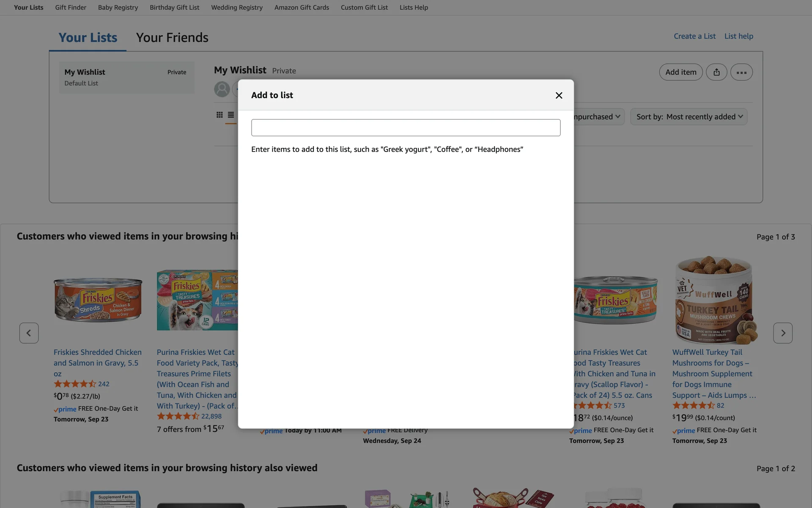
Task: Click the Add item button
Action: coord(680,72)
